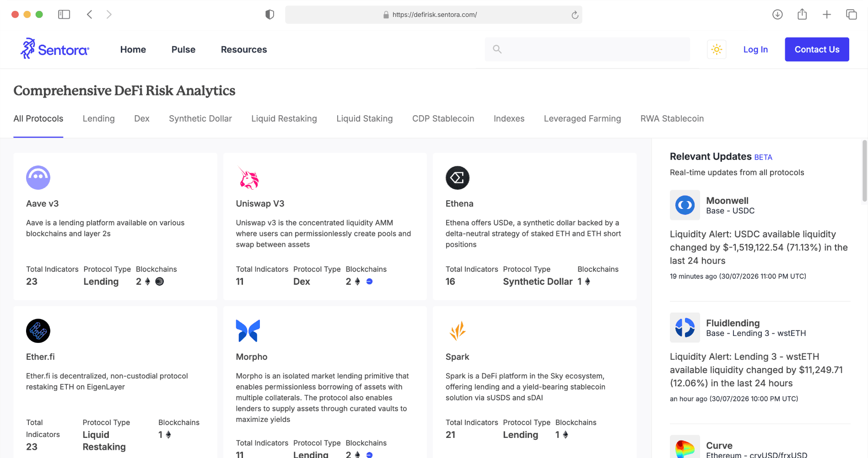Image resolution: width=868 pixels, height=458 pixels.
Task: Click the Ethereum chain icon on Aave v3
Action: [147, 282]
